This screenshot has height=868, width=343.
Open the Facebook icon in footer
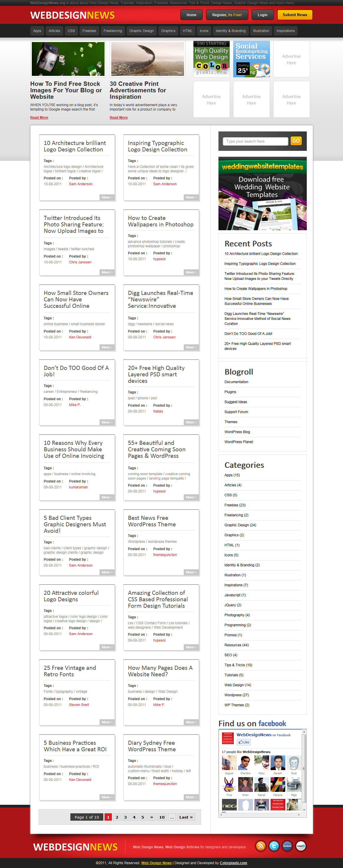point(287,846)
